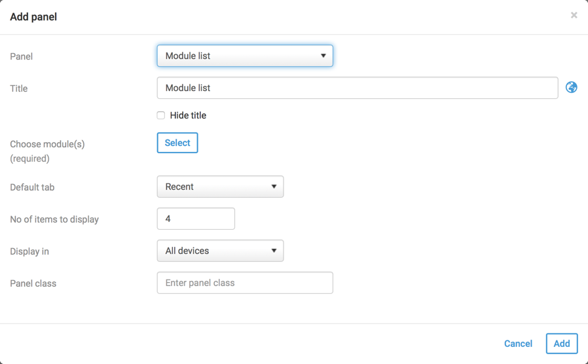This screenshot has height=364, width=588.
Task: Open the Display in All devices dropdown
Action: pos(220,251)
